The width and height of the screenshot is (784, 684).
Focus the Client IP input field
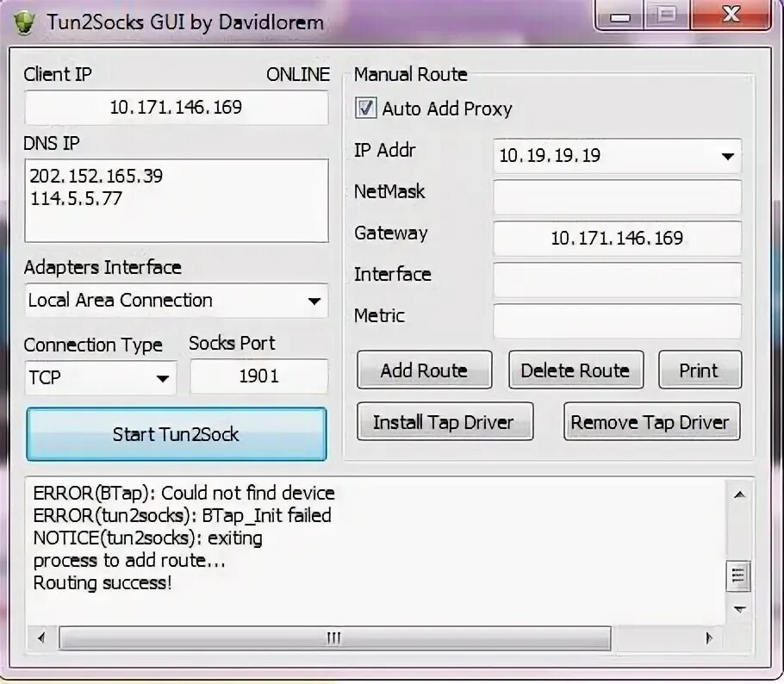(x=177, y=108)
